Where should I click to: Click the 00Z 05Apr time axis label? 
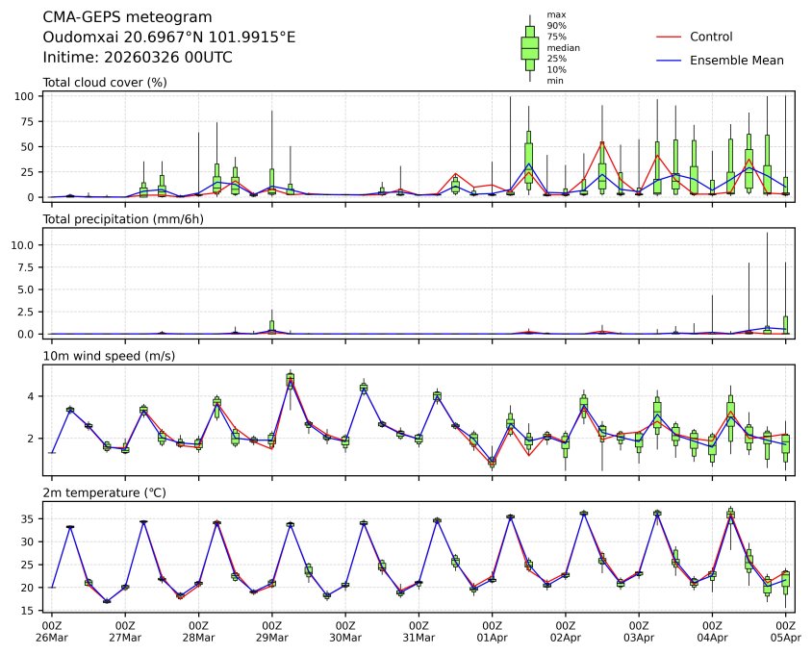786,631
